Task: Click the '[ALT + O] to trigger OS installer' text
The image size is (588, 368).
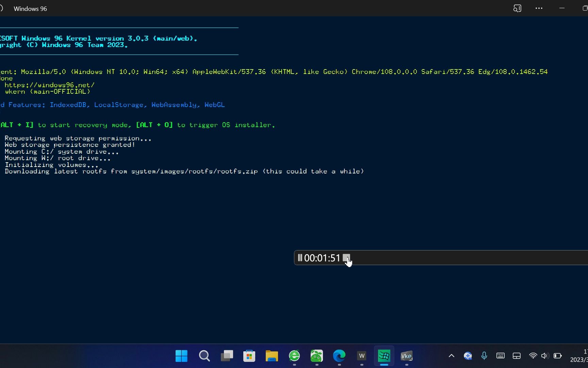Action: click(206, 125)
